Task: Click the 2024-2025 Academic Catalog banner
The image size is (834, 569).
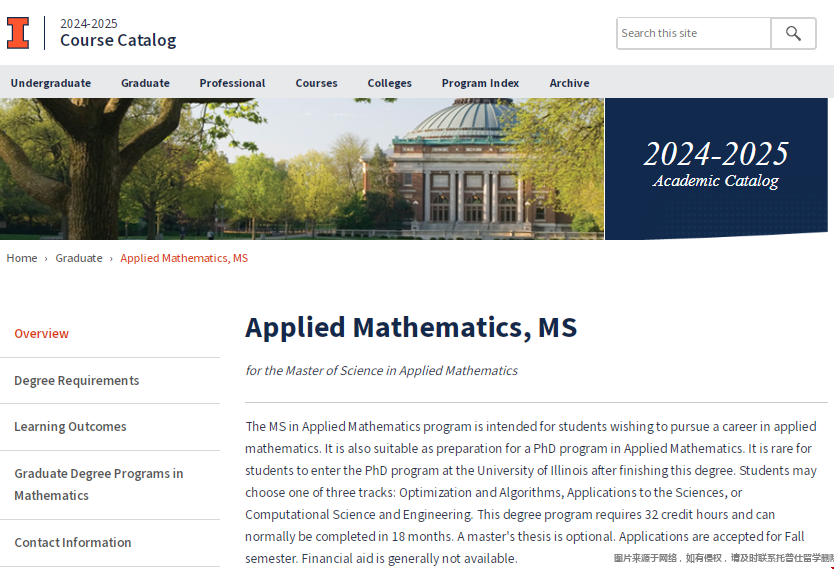Action: (x=716, y=169)
